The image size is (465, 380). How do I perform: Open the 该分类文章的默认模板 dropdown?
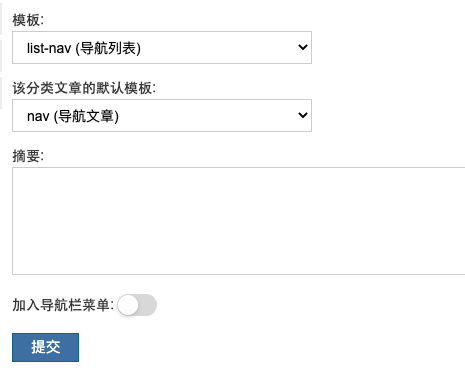(162, 115)
